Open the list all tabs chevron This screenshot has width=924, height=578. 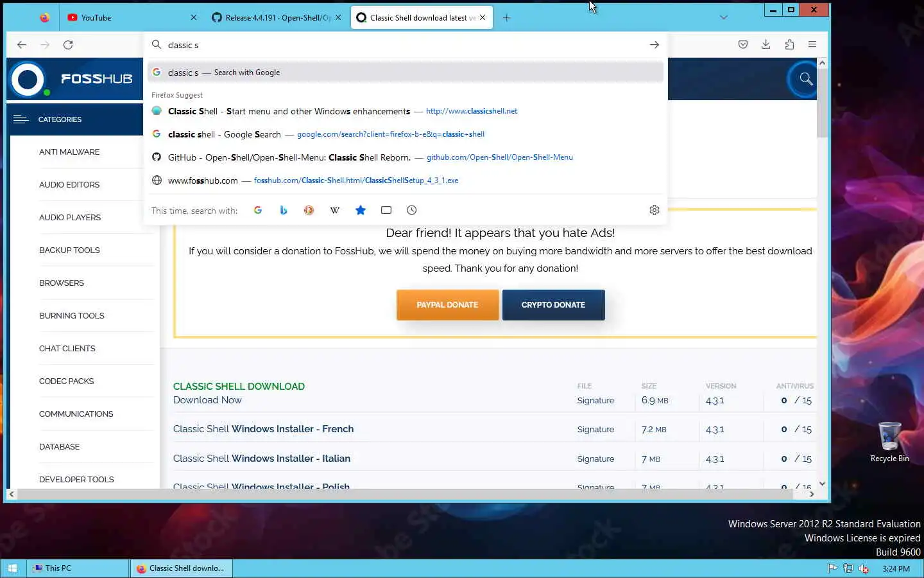coord(724,18)
